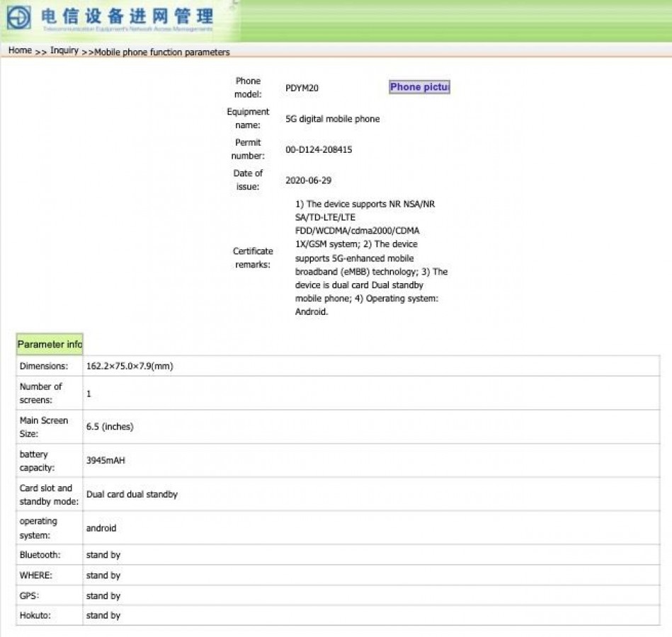Screen dimensions: 672x637
Task: Click the Card slot and standby mode label
Action: [x=49, y=495]
